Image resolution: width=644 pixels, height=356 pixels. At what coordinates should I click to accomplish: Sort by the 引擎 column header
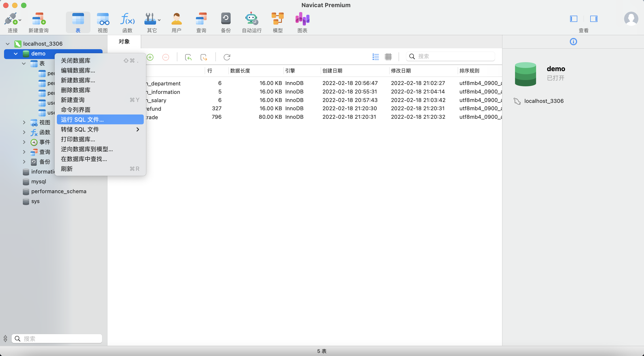(302, 71)
